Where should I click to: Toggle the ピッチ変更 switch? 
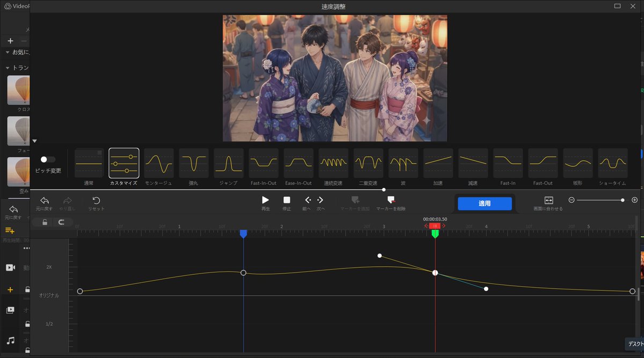(48, 159)
